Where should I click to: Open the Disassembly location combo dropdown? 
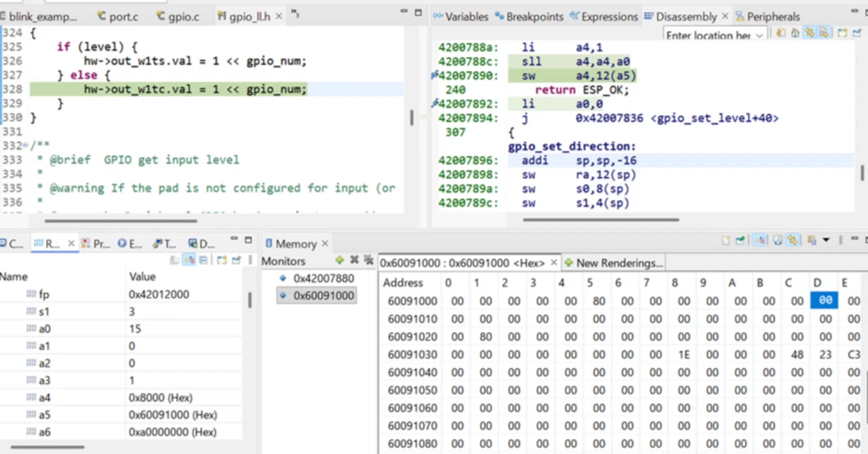[x=759, y=35]
